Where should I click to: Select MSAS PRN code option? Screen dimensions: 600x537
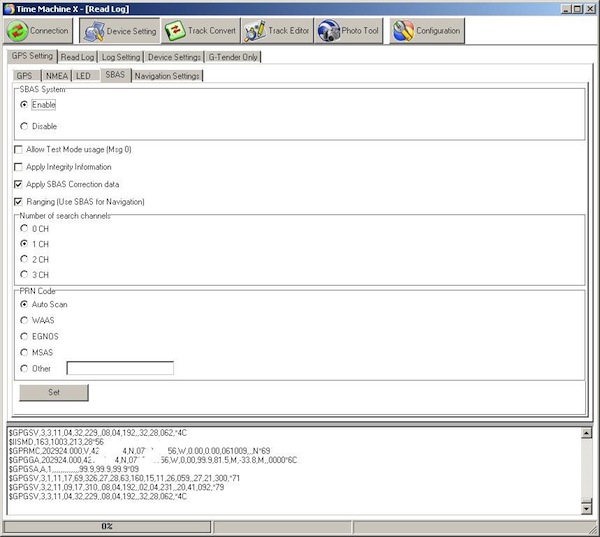click(24, 352)
